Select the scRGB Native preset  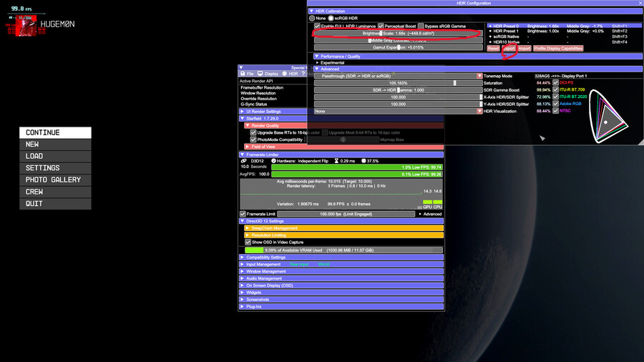[x=565, y=36]
